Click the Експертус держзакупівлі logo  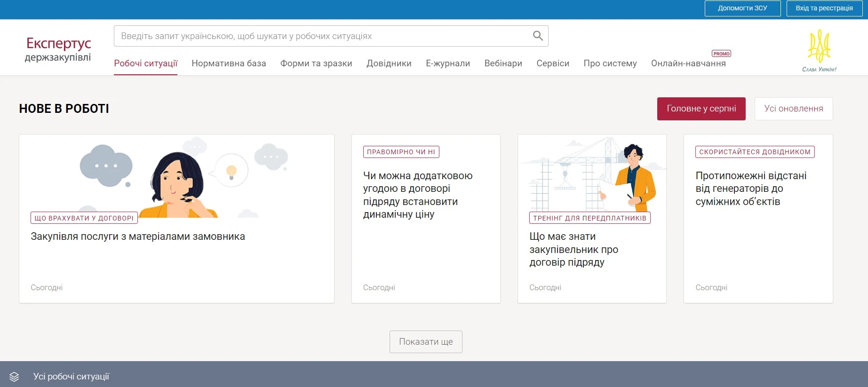tap(58, 49)
